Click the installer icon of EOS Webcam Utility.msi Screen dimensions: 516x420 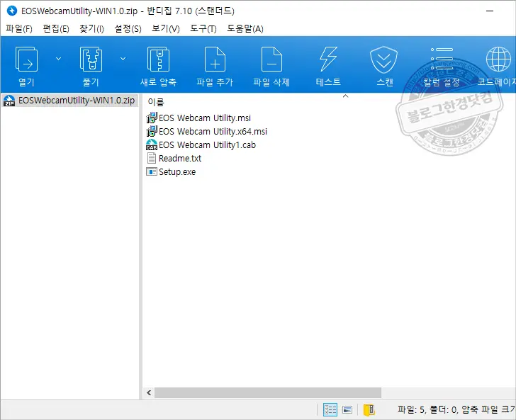tap(152, 118)
